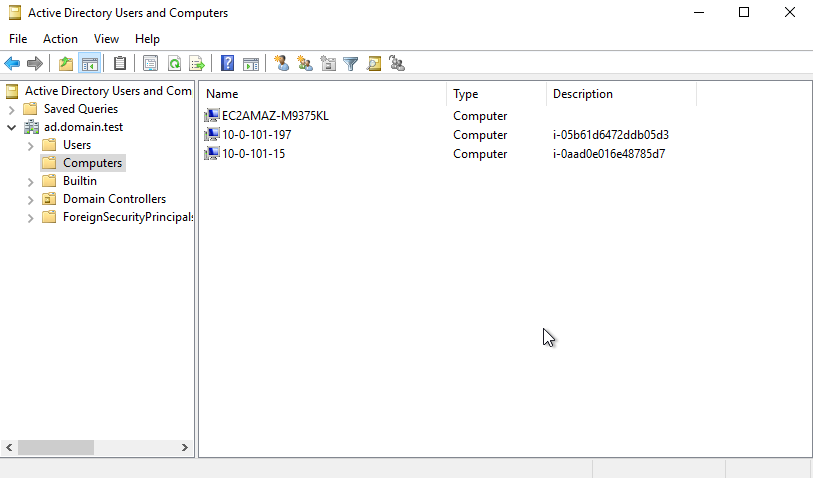Sort by the Type column header
Viewport: 813px width, 478px height.
point(496,94)
